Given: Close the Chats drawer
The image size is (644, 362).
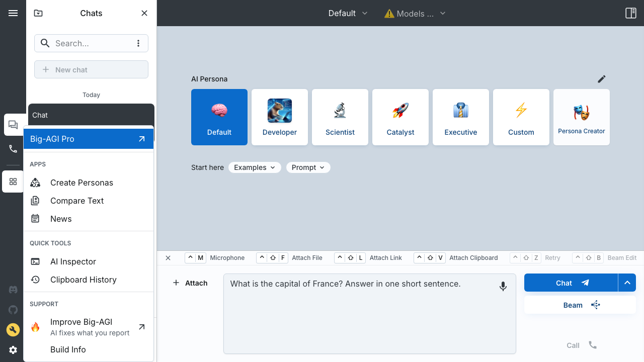Looking at the screenshot, I should [x=144, y=13].
